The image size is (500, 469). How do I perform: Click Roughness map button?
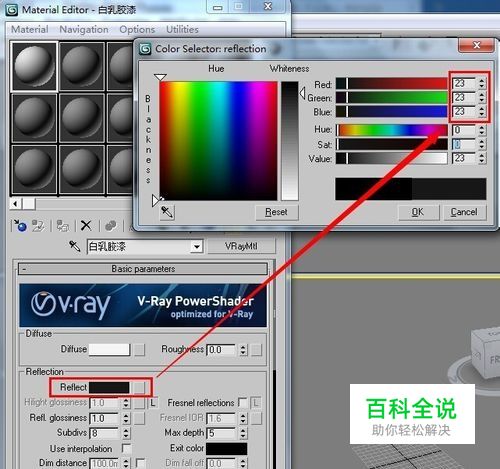pyautogui.click(x=256, y=350)
